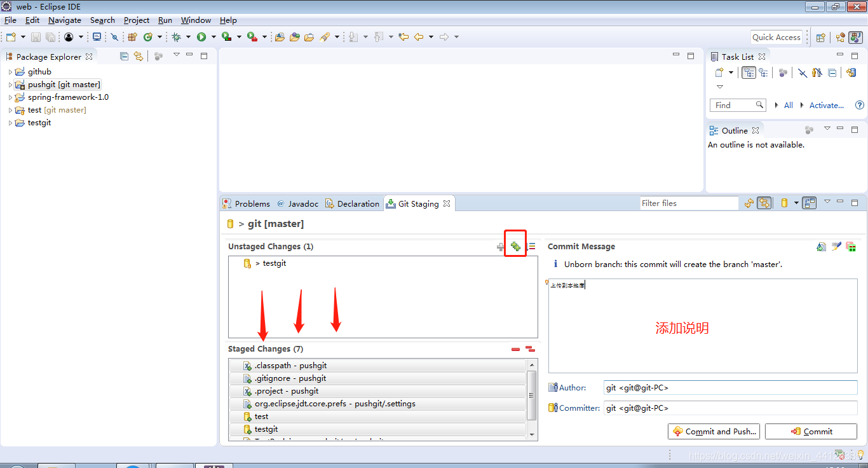Click the Commit button
Screen dimensions: 868x468
[x=811, y=431]
